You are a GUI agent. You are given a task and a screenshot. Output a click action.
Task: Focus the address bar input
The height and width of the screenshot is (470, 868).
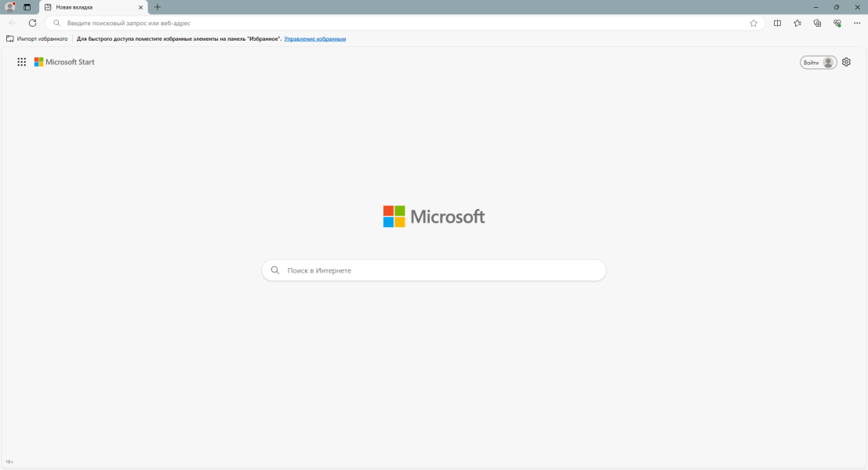405,23
